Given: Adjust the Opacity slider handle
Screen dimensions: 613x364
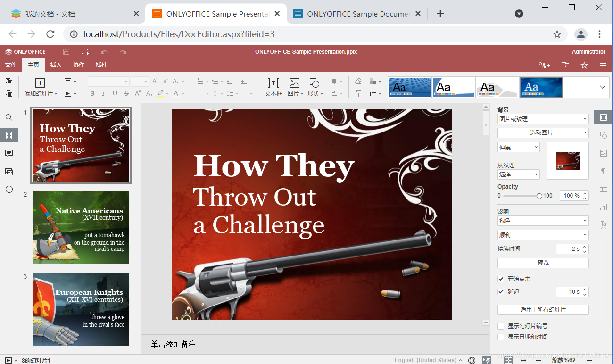Looking at the screenshot, I should (539, 196).
